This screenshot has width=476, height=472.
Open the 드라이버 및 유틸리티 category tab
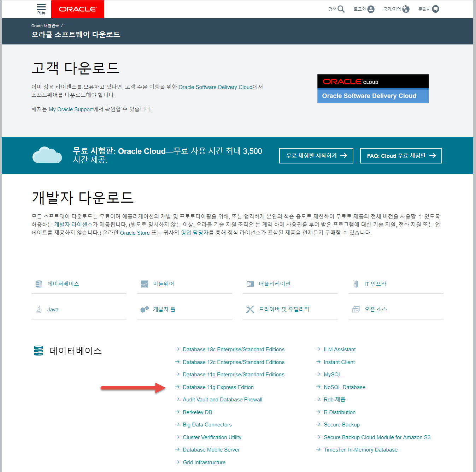tap(290, 309)
